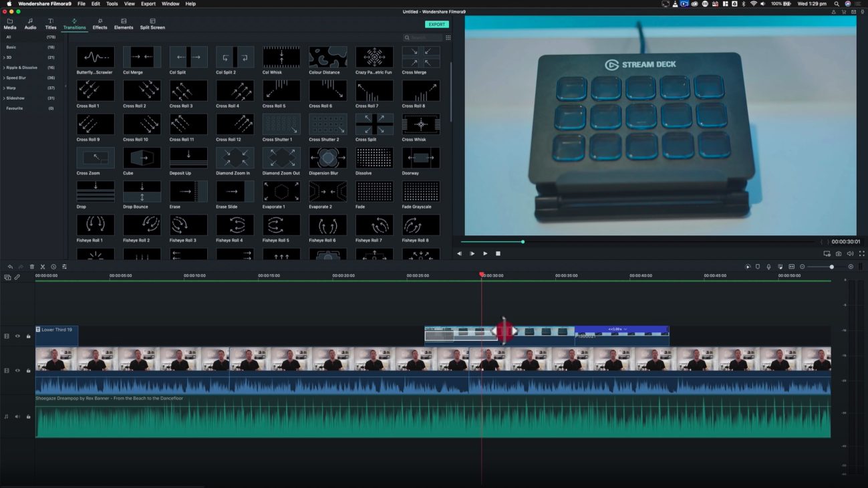This screenshot has height=488, width=868.
Task: Click the green EXPORT button
Action: pos(437,24)
